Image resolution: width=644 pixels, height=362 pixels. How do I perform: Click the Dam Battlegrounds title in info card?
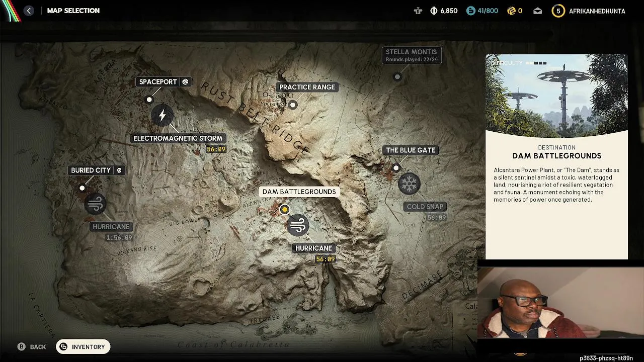[x=556, y=156]
